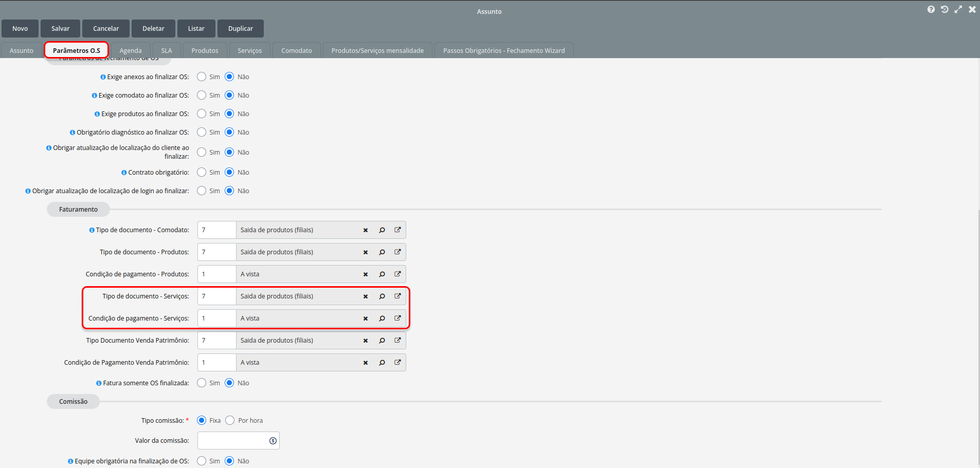Screen dimensions: 980x468
Task: Search Tipo de documento - Produtos lookup
Action: pyautogui.click(x=382, y=252)
